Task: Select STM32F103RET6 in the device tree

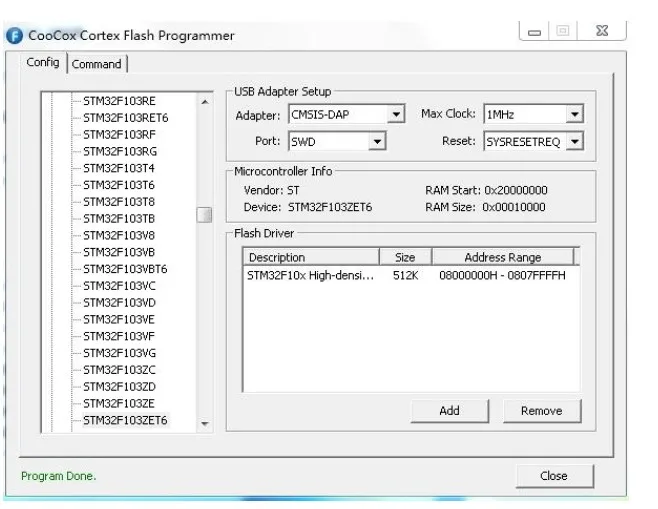Action: click(125, 118)
